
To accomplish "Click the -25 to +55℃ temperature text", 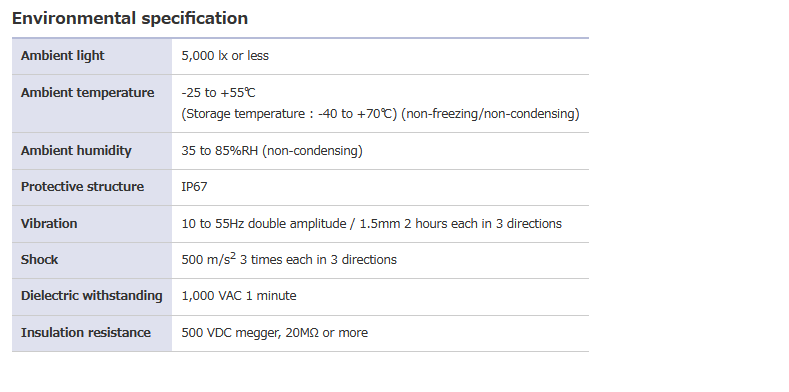I will click(x=218, y=93).
